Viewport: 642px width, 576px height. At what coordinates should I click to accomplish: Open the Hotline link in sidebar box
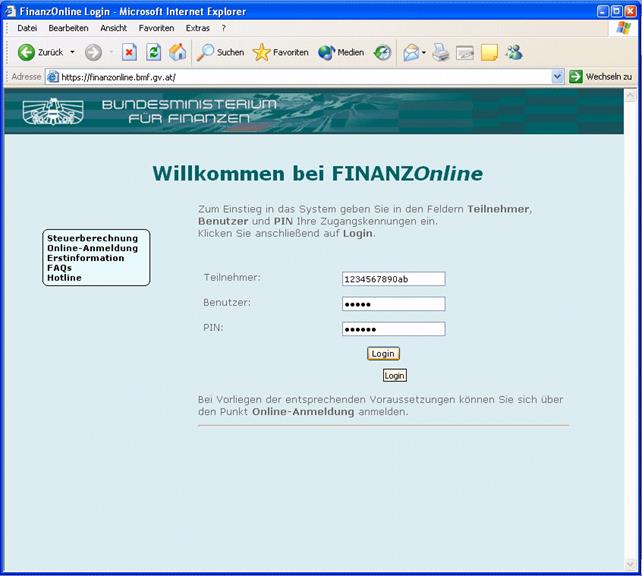pos(64,277)
